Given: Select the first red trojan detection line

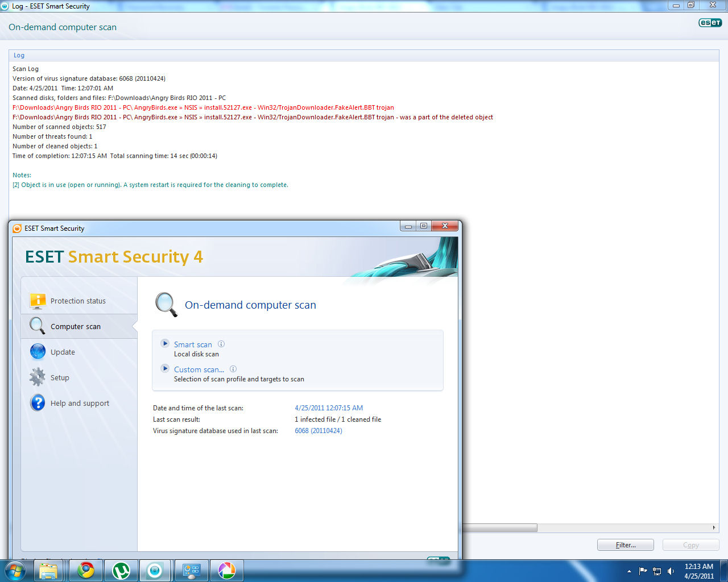Looking at the screenshot, I should click(203, 107).
